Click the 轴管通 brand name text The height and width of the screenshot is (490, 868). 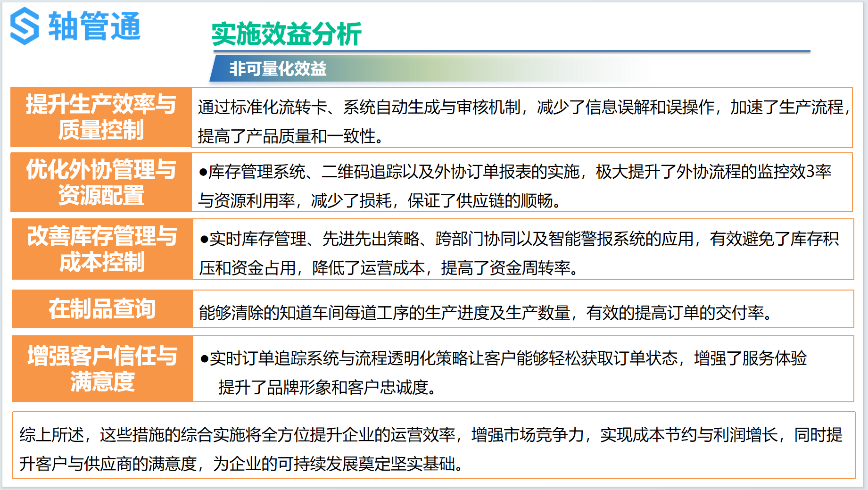pyautogui.click(x=94, y=26)
